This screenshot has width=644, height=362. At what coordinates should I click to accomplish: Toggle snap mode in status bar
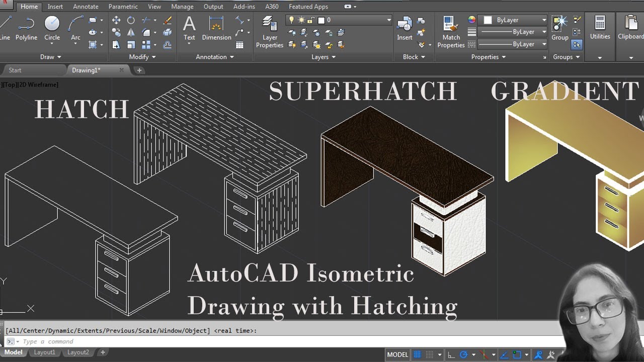[429, 354]
